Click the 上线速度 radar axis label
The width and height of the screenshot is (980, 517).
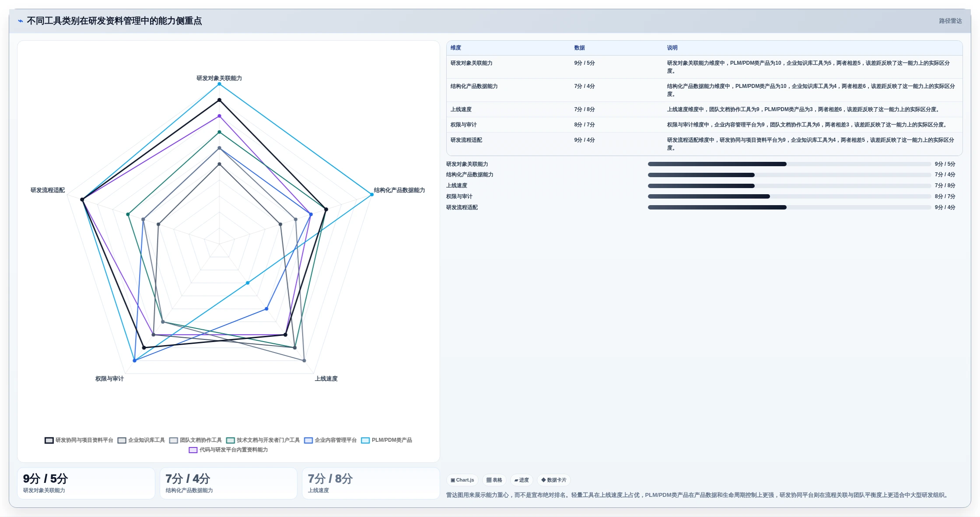pyautogui.click(x=326, y=379)
